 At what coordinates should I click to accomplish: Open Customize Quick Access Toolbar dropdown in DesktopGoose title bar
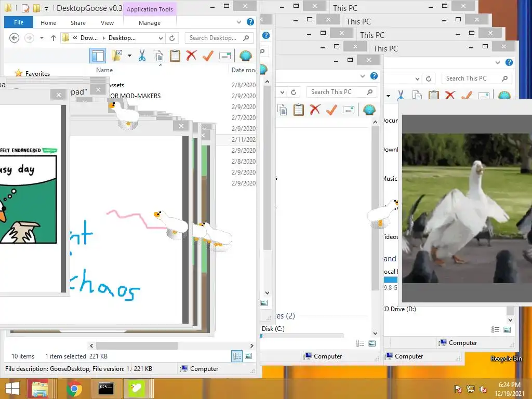(46, 8)
